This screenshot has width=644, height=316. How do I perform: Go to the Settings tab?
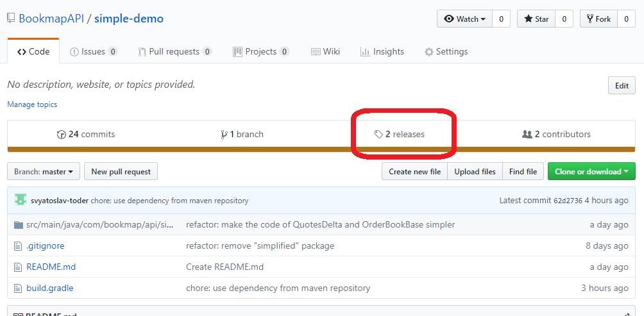tap(446, 52)
